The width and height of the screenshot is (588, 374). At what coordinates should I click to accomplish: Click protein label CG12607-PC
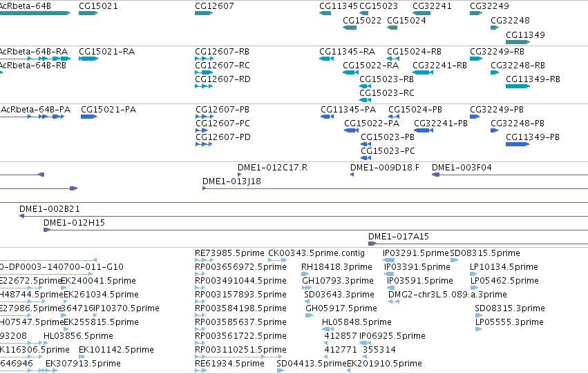pos(222,123)
